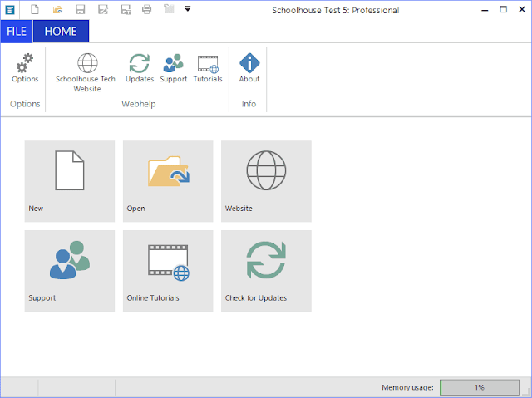Close the Schoolhouse Test window
This screenshot has width=532, height=398.
(522, 9)
